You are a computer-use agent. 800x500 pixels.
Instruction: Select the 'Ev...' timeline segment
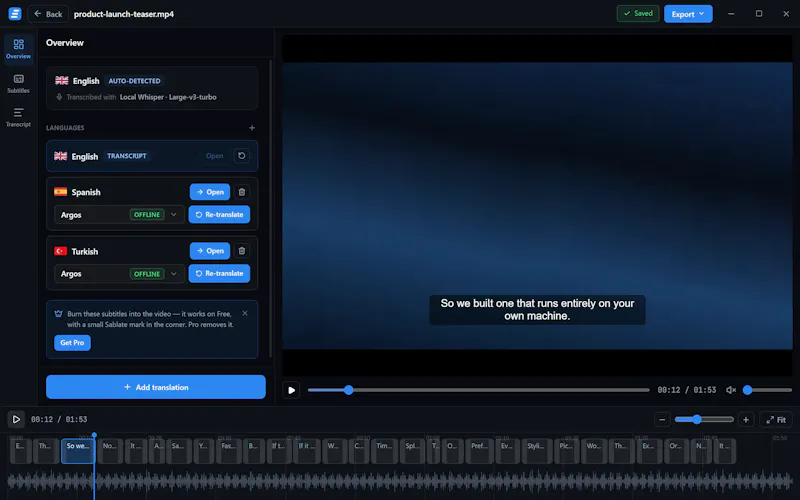(x=507, y=451)
